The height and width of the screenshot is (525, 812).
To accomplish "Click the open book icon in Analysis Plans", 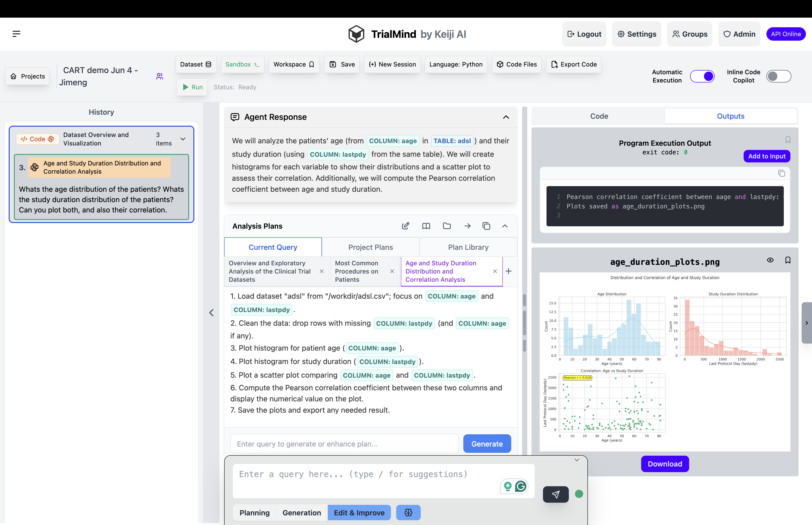I will pyautogui.click(x=426, y=226).
